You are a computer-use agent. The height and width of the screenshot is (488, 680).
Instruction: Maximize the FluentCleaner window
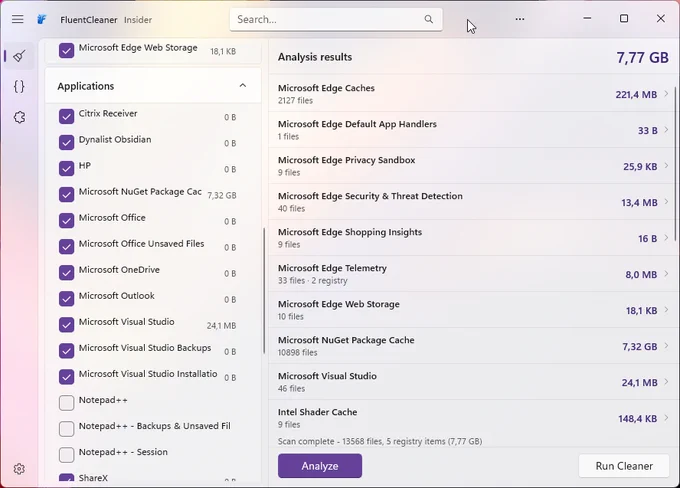click(624, 18)
